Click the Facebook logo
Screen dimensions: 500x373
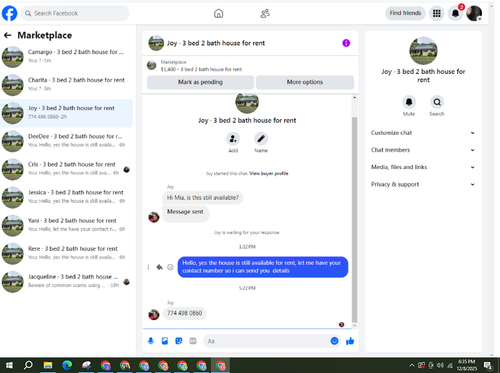point(9,13)
